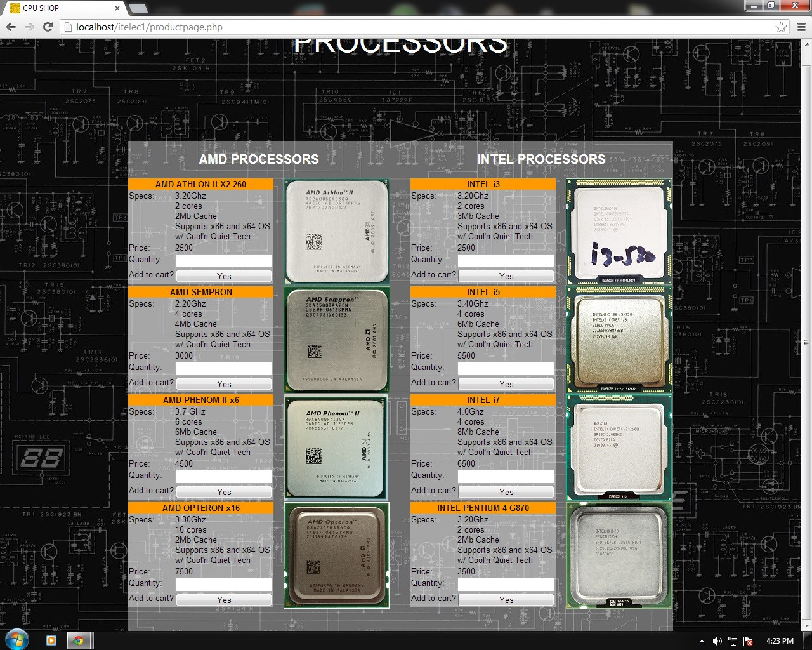Open a new browser tab
The image size is (812, 650).
[138, 8]
